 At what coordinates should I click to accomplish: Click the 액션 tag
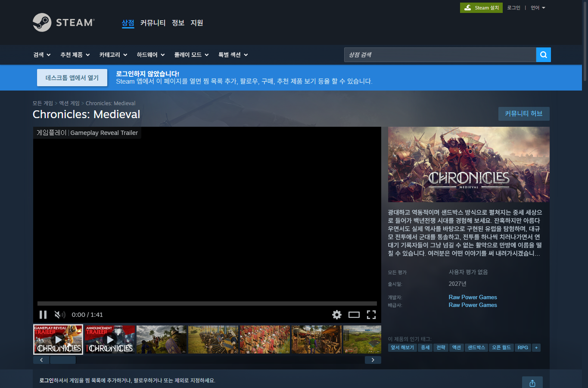click(456, 347)
